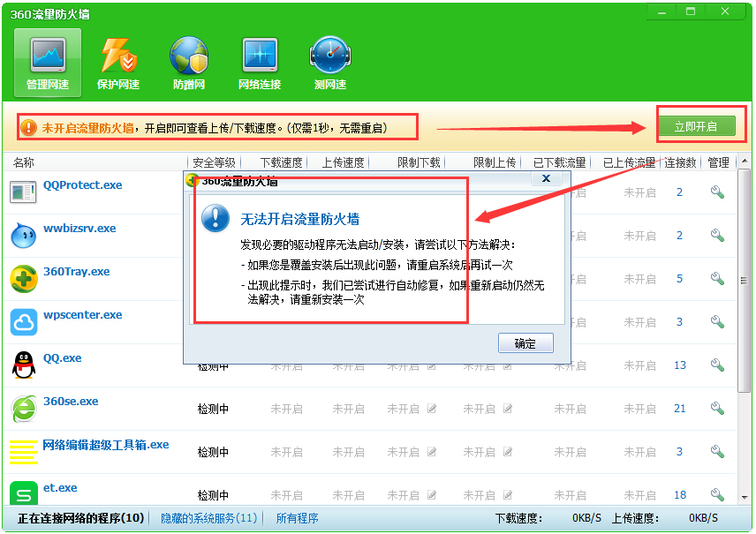Click connection count 13 for QQ.exe
This screenshot has width=756, height=534.
coord(680,365)
